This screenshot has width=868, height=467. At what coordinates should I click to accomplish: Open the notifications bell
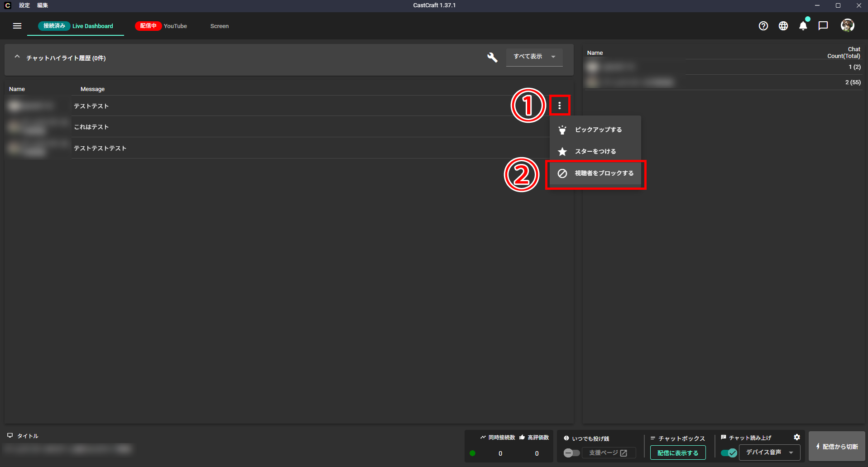803,26
